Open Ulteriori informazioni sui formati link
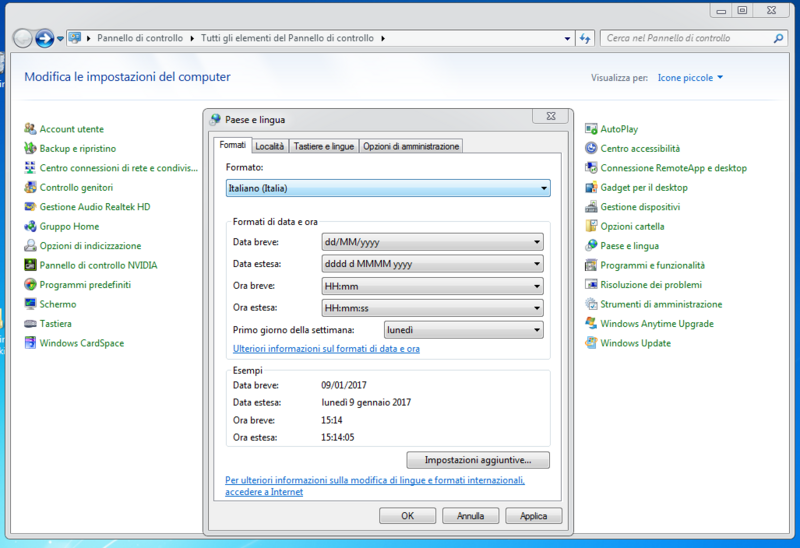The image size is (800, 548). 326,349
